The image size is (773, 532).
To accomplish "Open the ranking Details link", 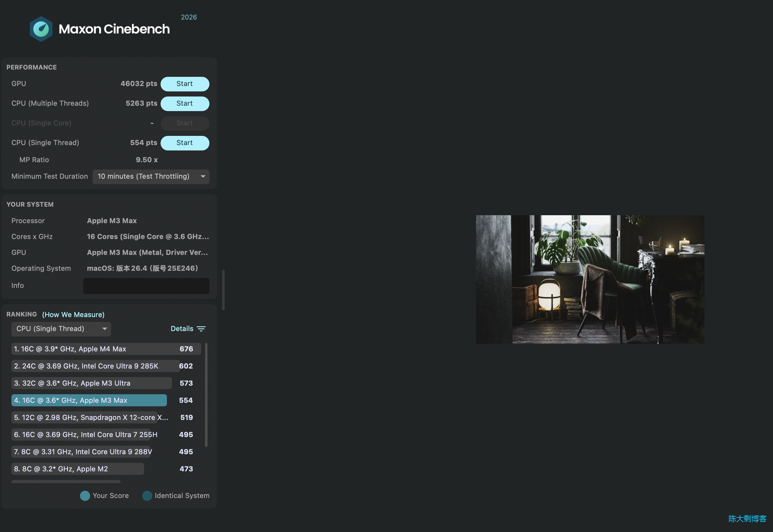I will coord(182,329).
